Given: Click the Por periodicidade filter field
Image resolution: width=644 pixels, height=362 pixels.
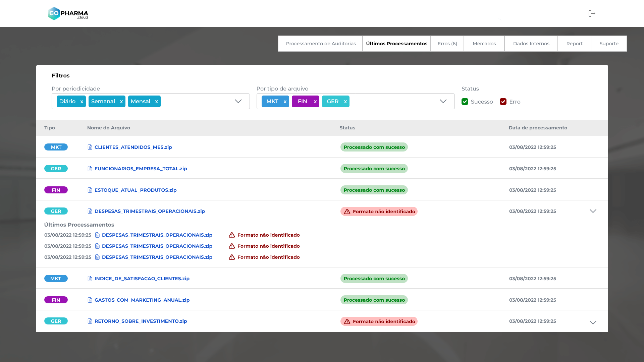Looking at the screenshot, I should [x=151, y=101].
